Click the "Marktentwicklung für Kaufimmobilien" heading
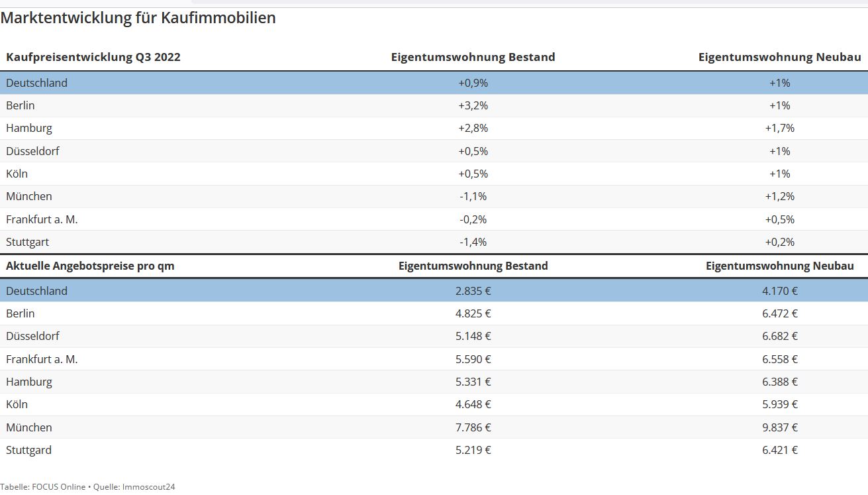This screenshot has width=868, height=495. 138,19
